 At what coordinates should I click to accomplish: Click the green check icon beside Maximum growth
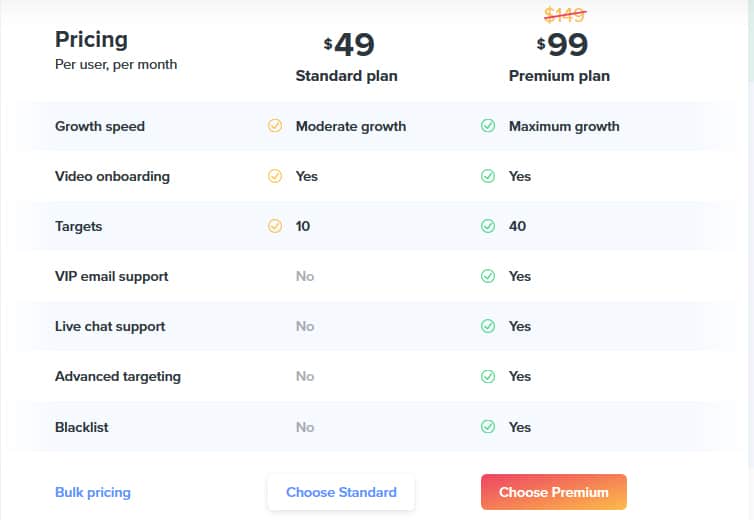488,126
